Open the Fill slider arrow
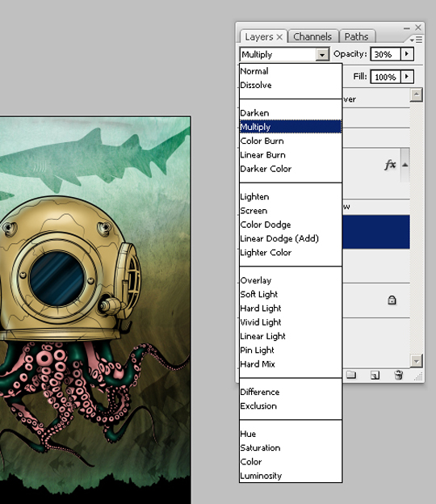This screenshot has width=436, height=504. coord(407,77)
